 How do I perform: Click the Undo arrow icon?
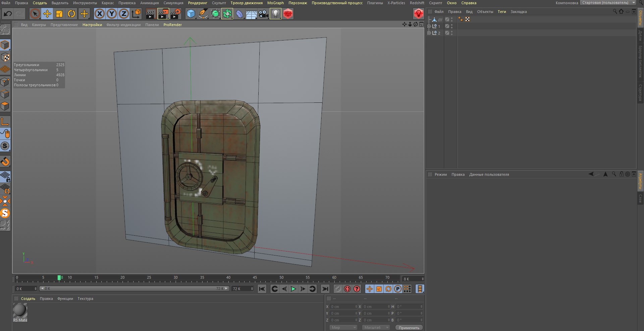[8, 14]
